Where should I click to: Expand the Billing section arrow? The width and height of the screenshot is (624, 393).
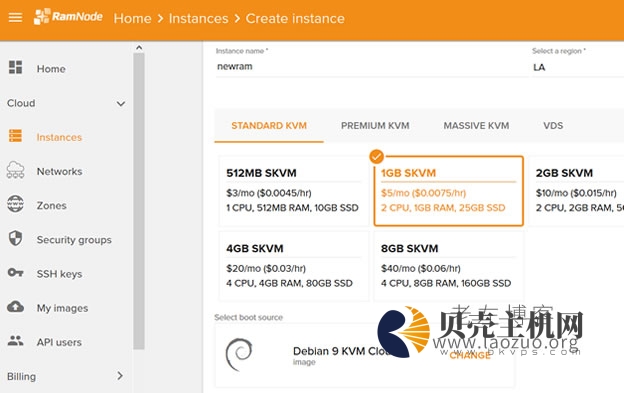120,376
